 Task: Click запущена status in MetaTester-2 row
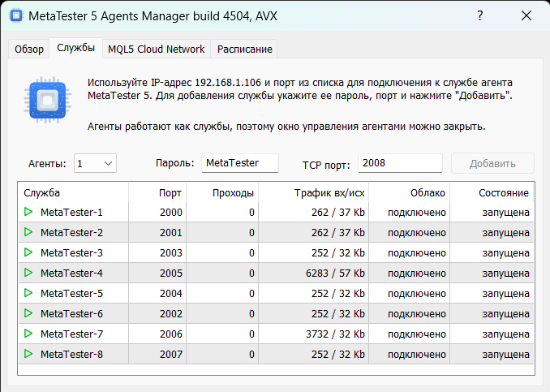[506, 233]
